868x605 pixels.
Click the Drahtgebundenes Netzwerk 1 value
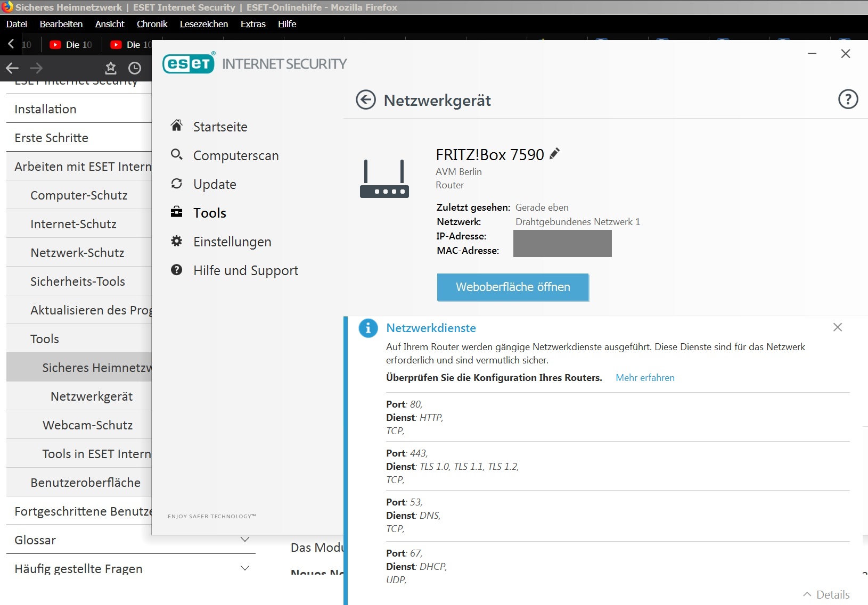point(578,221)
